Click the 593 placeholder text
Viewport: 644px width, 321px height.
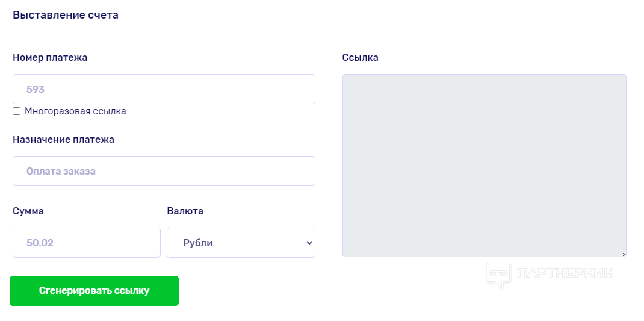pos(36,89)
